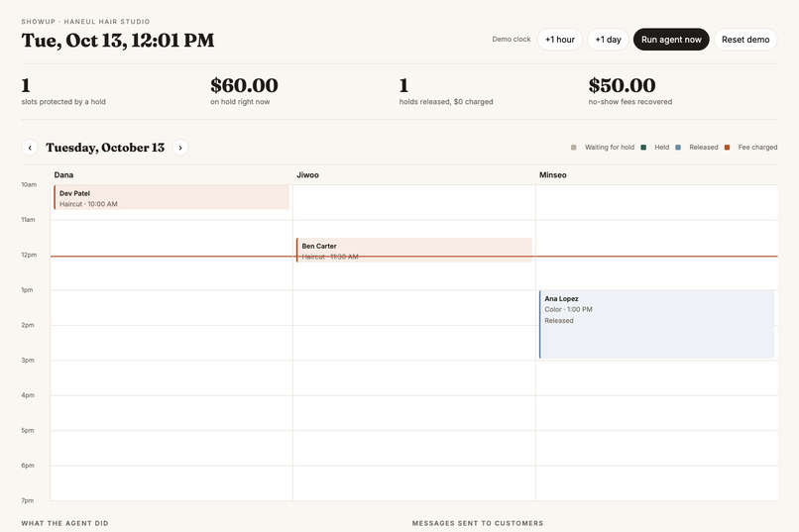Click the 1pm time label

pos(27,289)
